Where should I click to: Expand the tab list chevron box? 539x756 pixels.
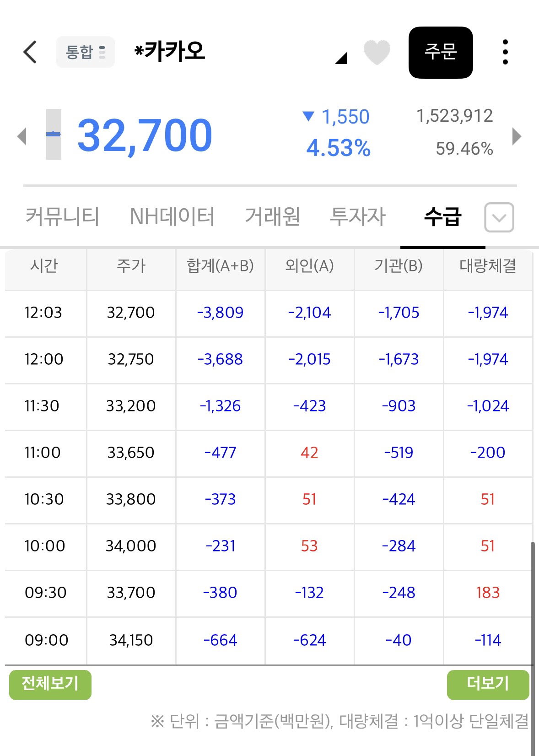(x=499, y=217)
